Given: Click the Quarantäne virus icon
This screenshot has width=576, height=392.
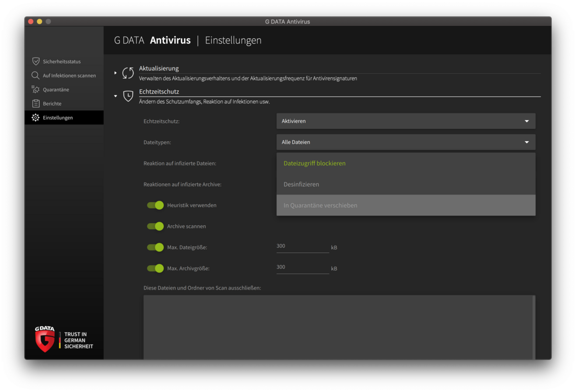Looking at the screenshot, I should tap(35, 89).
